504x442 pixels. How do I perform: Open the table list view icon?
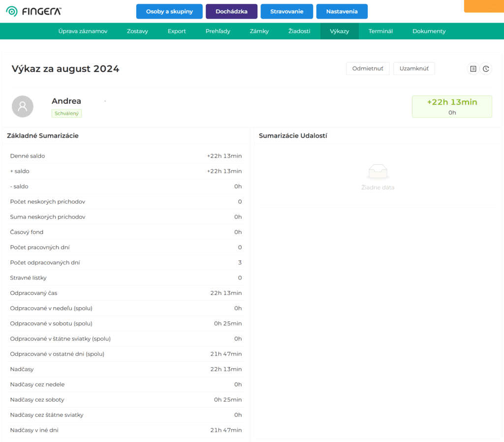[x=473, y=69]
